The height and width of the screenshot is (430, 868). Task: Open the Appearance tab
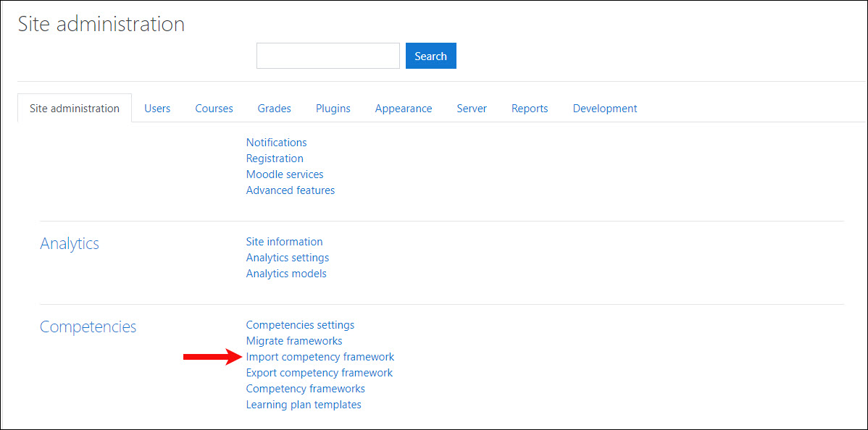pyautogui.click(x=403, y=109)
